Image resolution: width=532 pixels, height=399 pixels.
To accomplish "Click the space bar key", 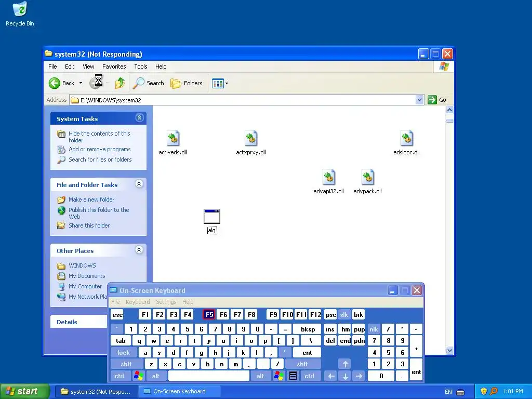I will (x=209, y=376).
